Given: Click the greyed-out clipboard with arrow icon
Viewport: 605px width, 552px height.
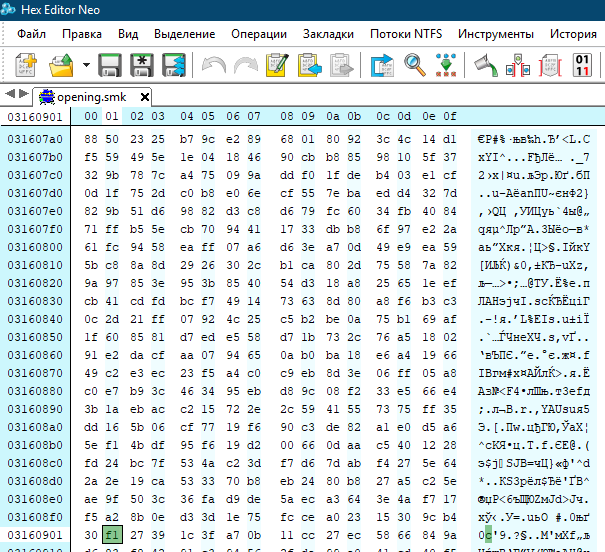Looking at the screenshot, I should click(342, 65).
